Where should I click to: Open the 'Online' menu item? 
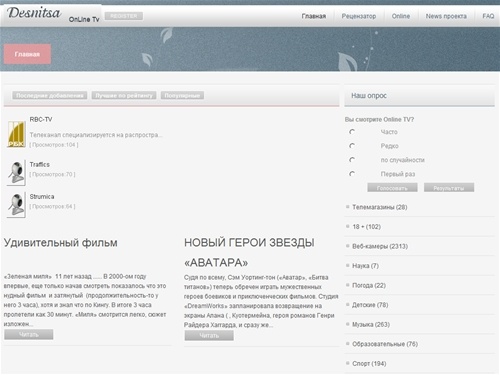(401, 16)
